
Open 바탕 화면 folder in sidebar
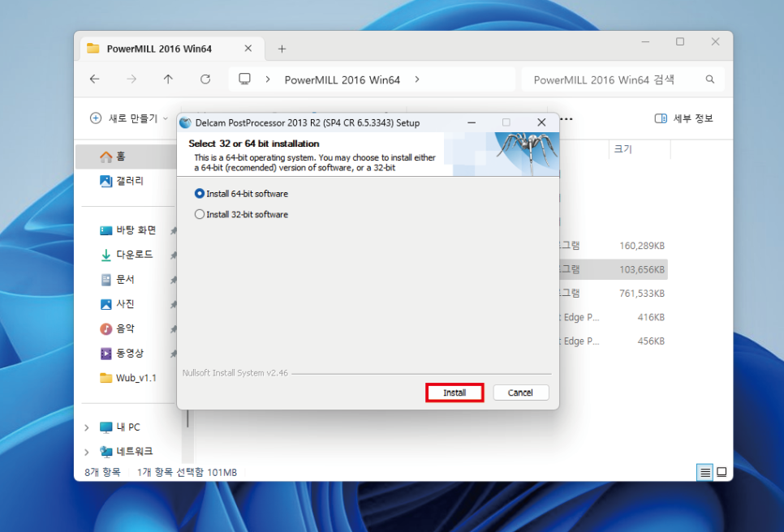(x=127, y=230)
